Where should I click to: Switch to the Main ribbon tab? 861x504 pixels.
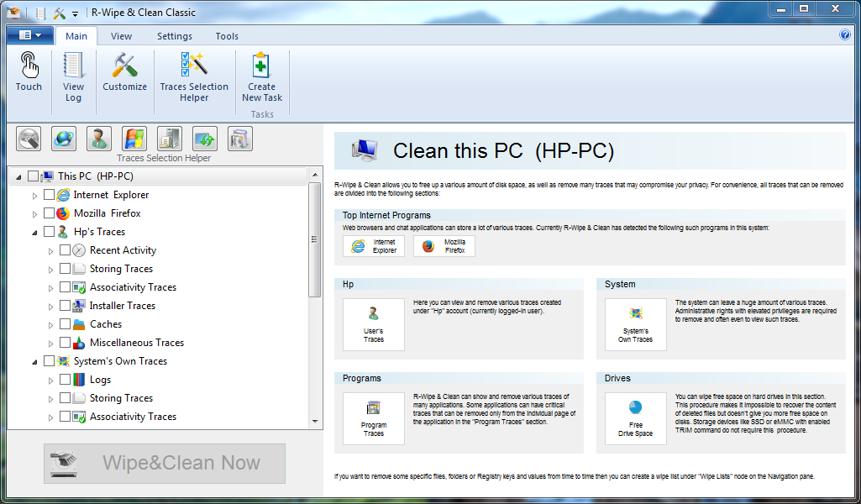[76, 35]
